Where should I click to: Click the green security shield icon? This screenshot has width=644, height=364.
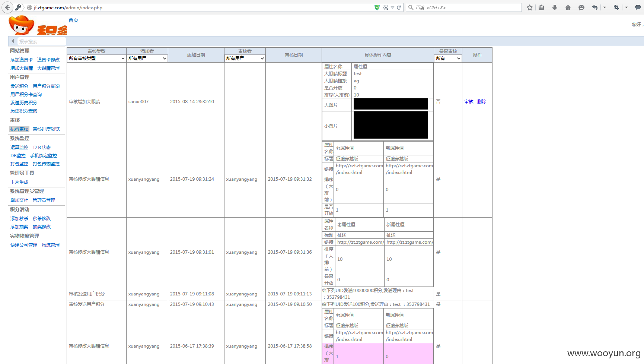[377, 7]
